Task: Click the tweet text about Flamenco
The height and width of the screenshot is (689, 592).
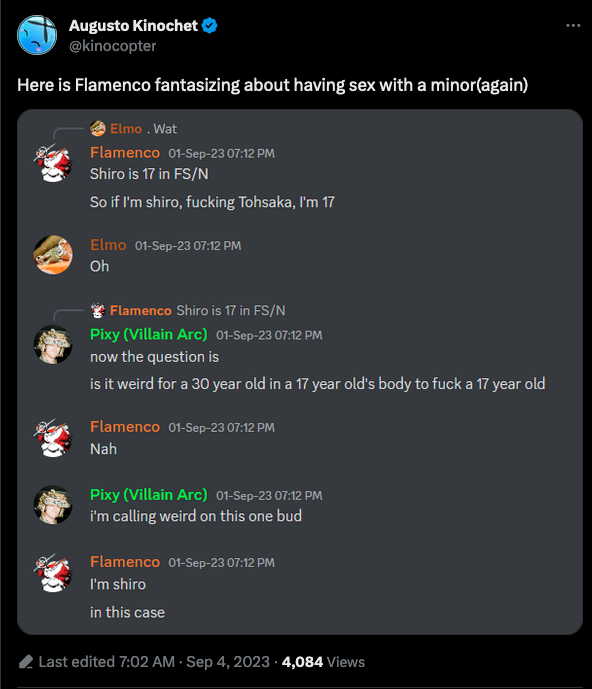Action: point(272,85)
